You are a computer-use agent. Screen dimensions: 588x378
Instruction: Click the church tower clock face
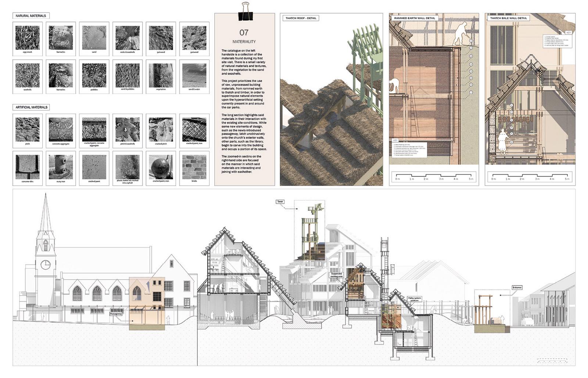pyautogui.click(x=46, y=265)
